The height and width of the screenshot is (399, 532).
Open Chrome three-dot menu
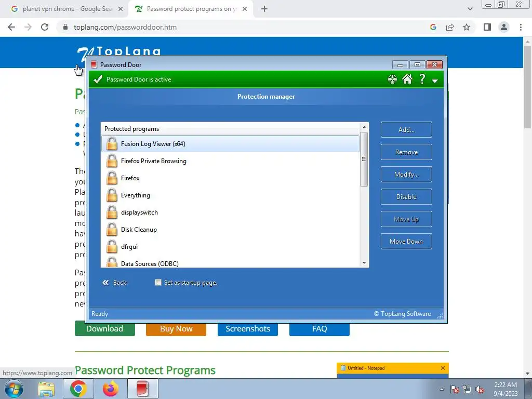pos(521,27)
